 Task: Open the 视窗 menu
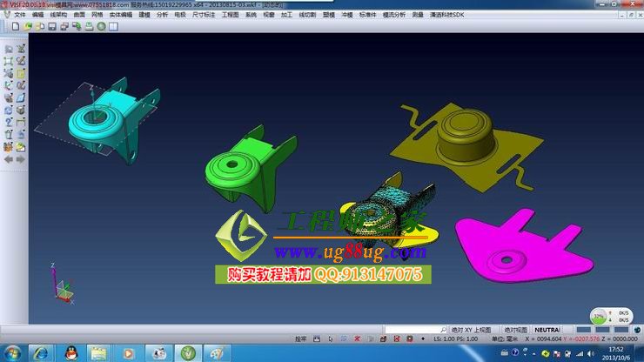click(269, 15)
